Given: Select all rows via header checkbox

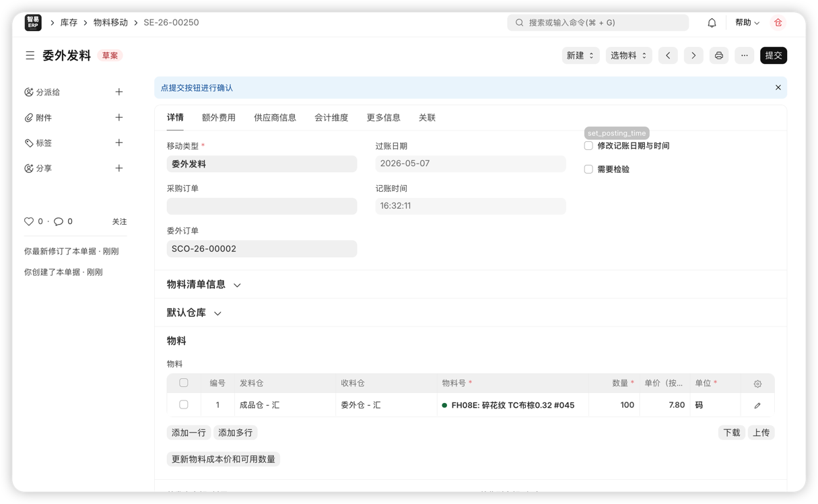Looking at the screenshot, I should click(184, 383).
